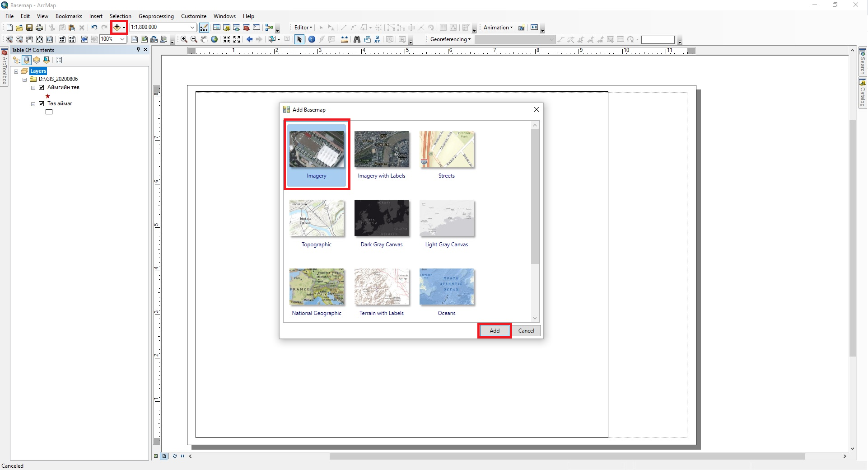Click the Төв аймаг polygon symbol swatch
Viewport: 868px width, 470px height.
coord(49,112)
